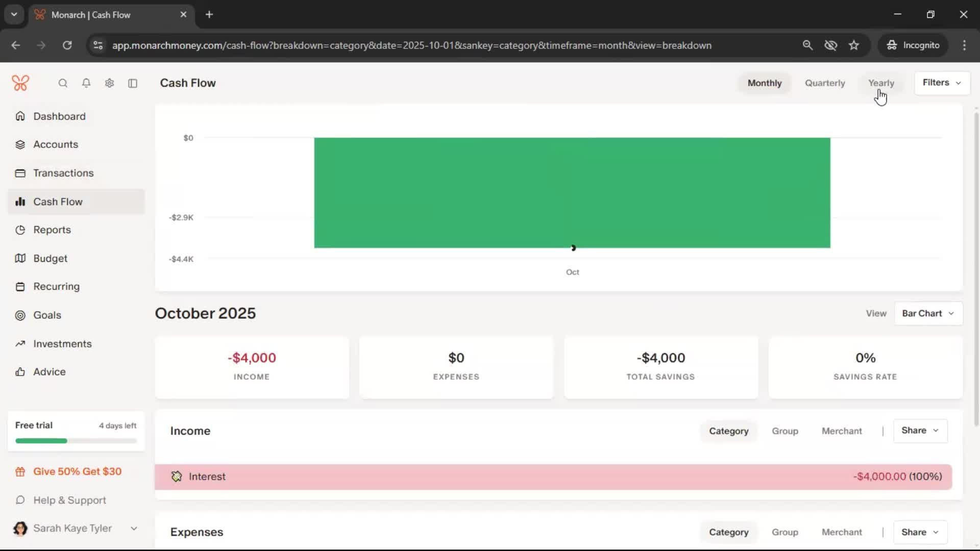Screen dimensions: 980x551
Task: Click the green October bar in chart
Action: [572, 193]
